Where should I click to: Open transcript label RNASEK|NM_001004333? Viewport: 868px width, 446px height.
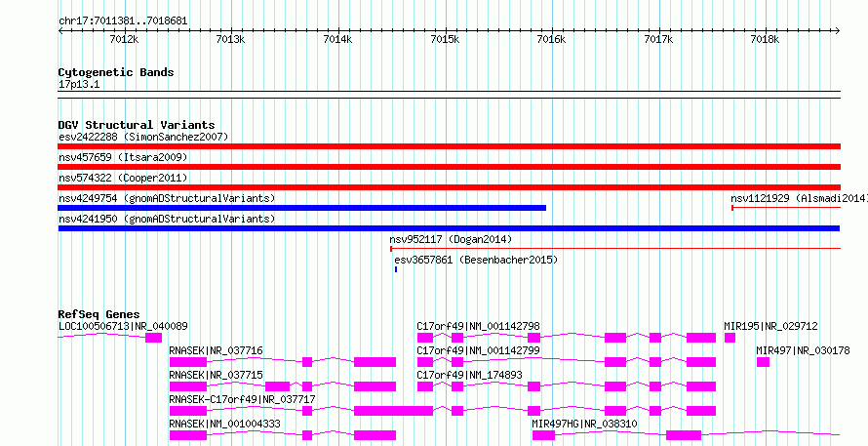224,424
